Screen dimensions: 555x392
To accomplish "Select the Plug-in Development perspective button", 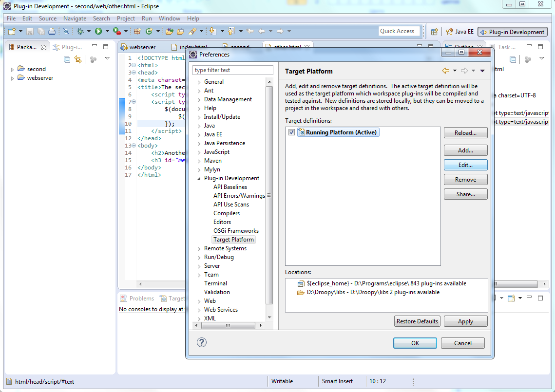I will [512, 32].
